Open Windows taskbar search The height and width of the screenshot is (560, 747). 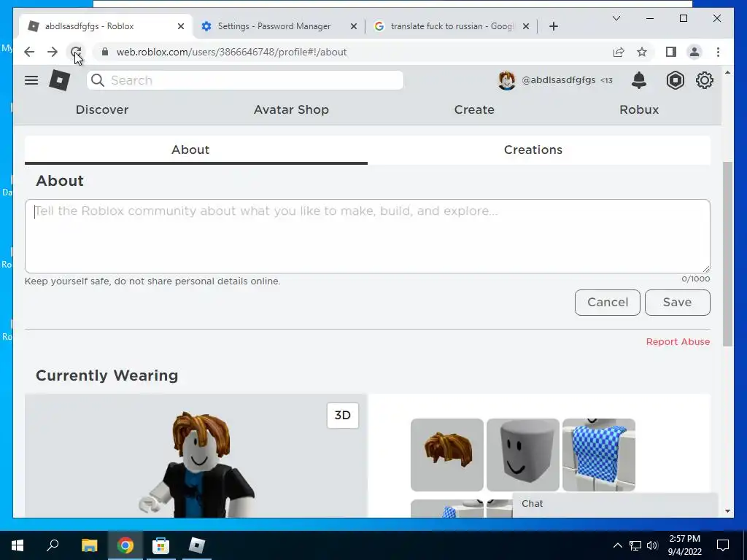pyautogui.click(x=53, y=545)
